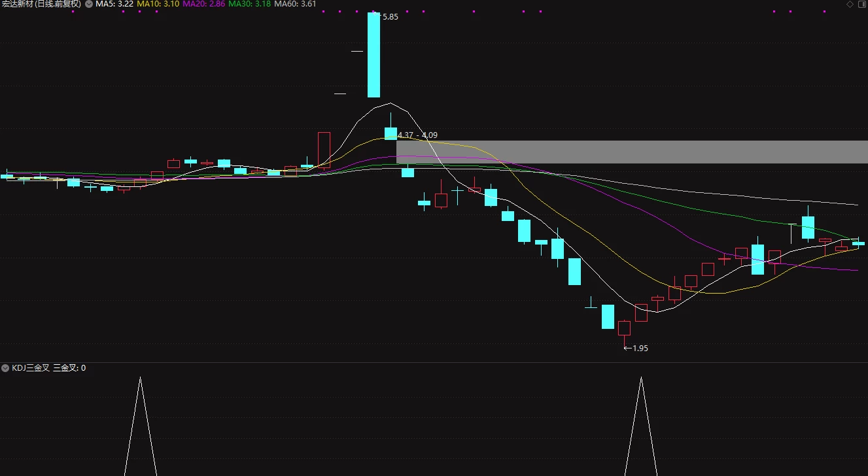The width and height of the screenshot is (868, 476).
Task: Click the second 三金叉 signal spike
Action: tap(641, 425)
